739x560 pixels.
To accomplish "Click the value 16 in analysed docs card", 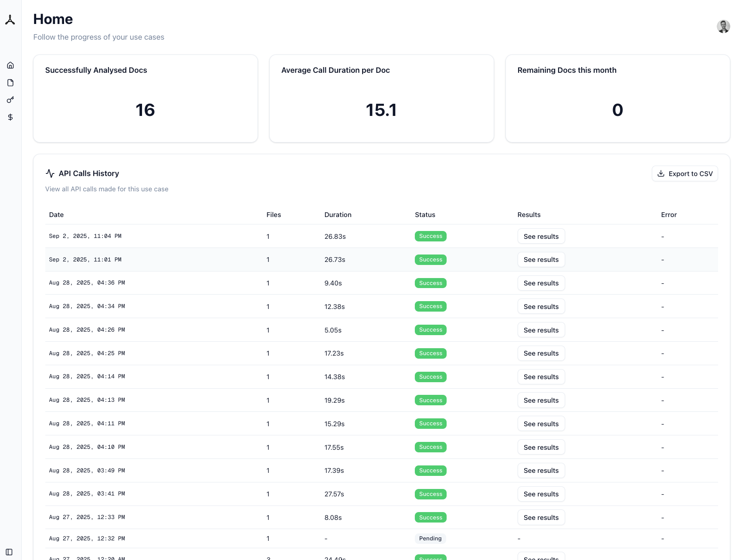I will (x=145, y=110).
